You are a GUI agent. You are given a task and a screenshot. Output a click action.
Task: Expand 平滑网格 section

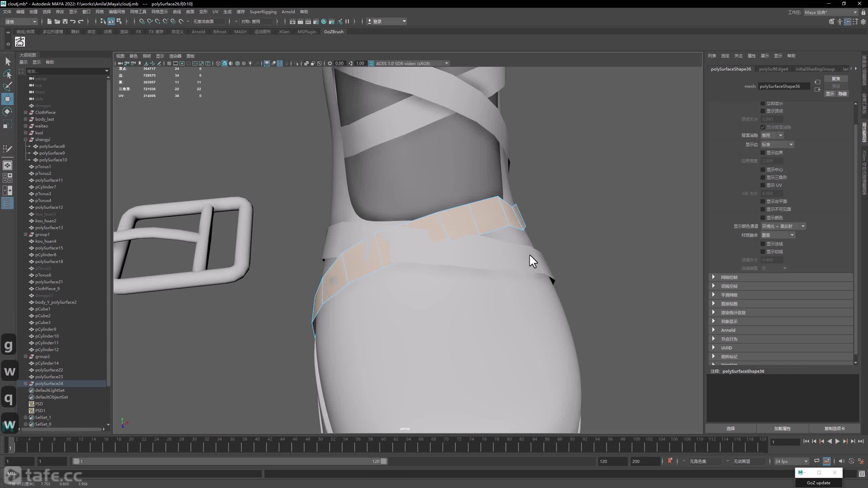click(x=781, y=295)
